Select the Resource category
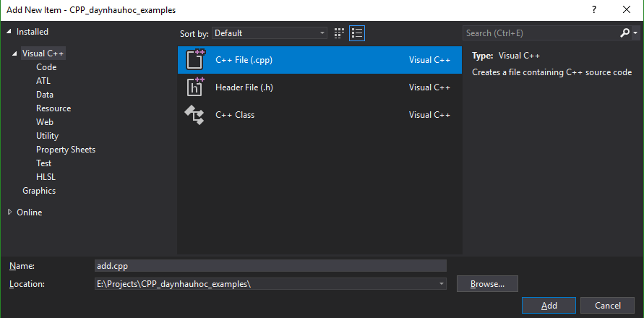This screenshot has width=644, height=318. click(x=53, y=108)
